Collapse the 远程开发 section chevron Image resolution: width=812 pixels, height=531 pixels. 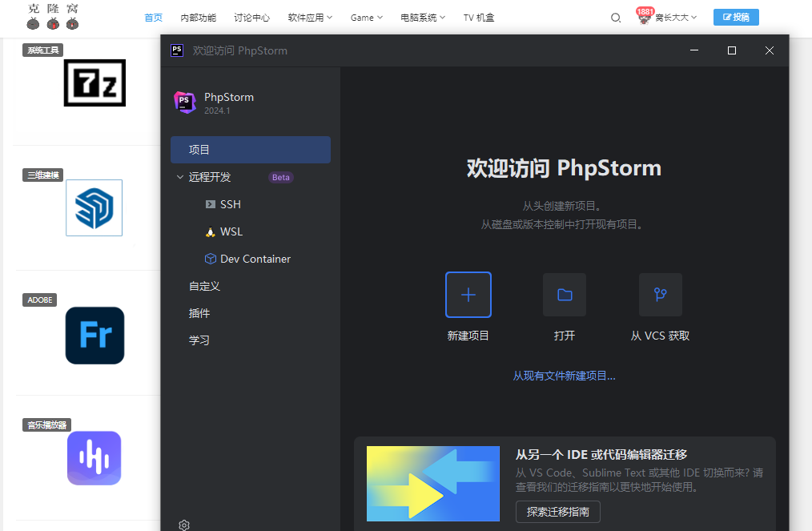point(179,177)
